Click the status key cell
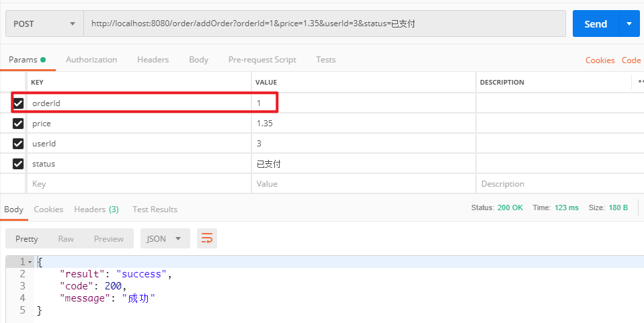Screen dimensions: 644x323 (x=139, y=164)
